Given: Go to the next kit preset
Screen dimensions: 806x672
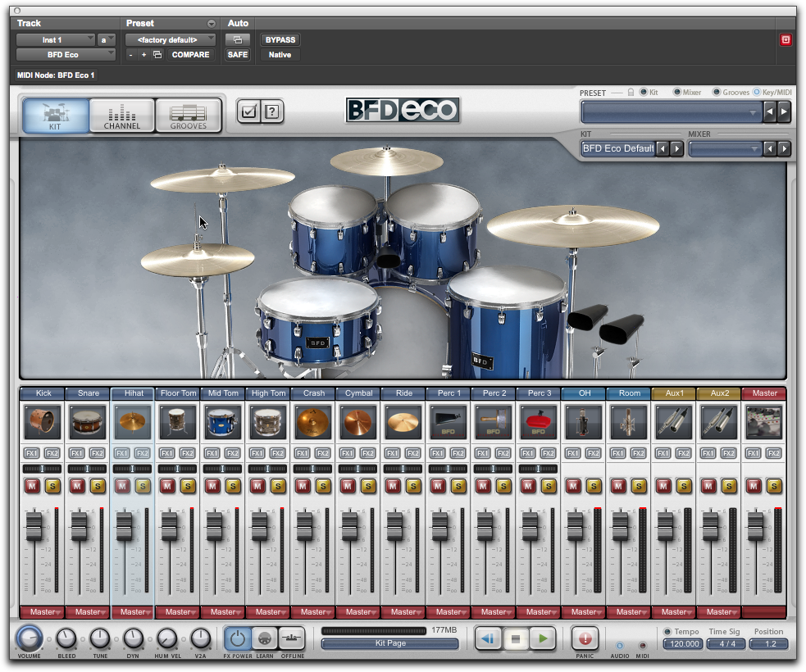Looking at the screenshot, I should pyautogui.click(x=677, y=149).
